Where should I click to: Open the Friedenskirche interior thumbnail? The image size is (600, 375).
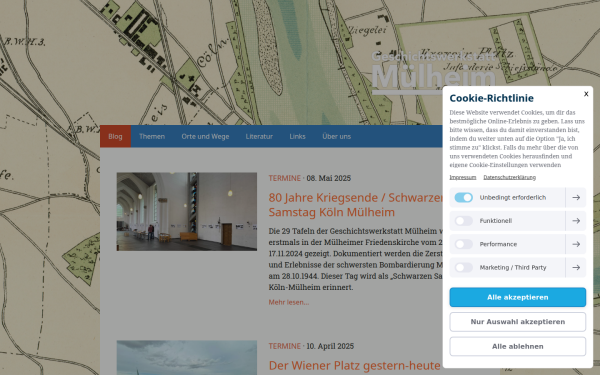tap(187, 212)
